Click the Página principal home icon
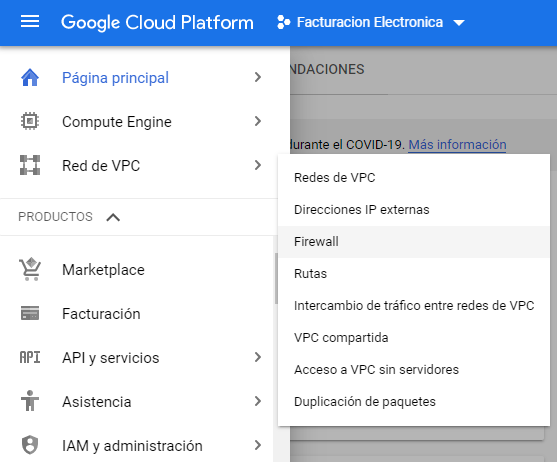This screenshot has height=462, width=557. click(30, 77)
